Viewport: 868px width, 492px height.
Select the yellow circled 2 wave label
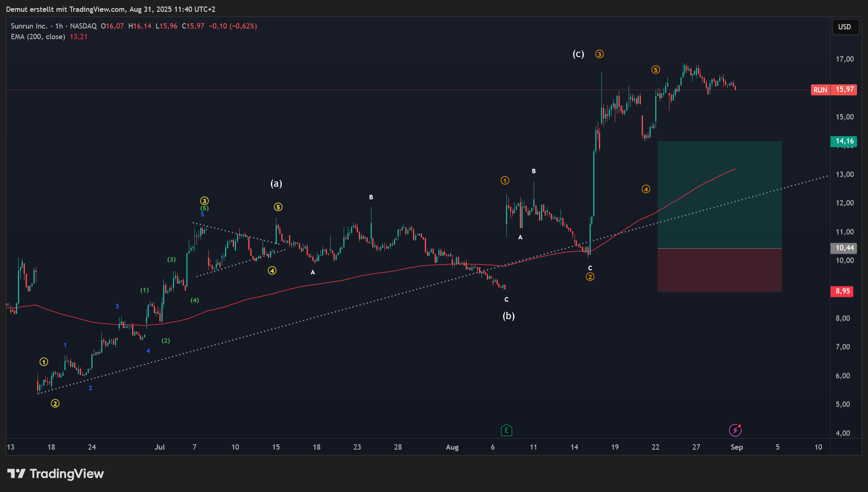coord(55,404)
